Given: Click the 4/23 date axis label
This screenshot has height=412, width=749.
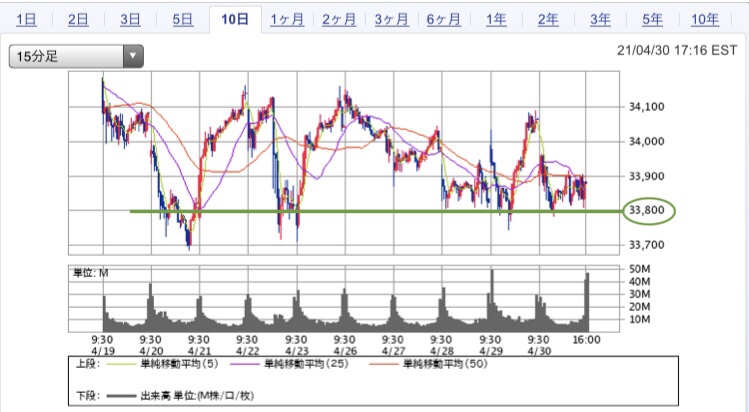Looking at the screenshot, I should tap(296, 351).
